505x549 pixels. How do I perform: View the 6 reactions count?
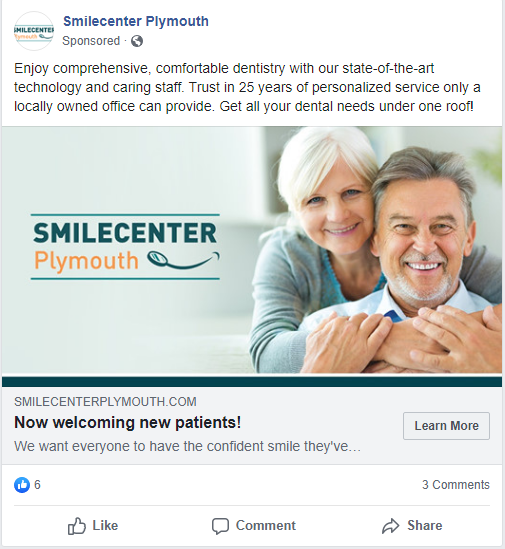[37, 485]
